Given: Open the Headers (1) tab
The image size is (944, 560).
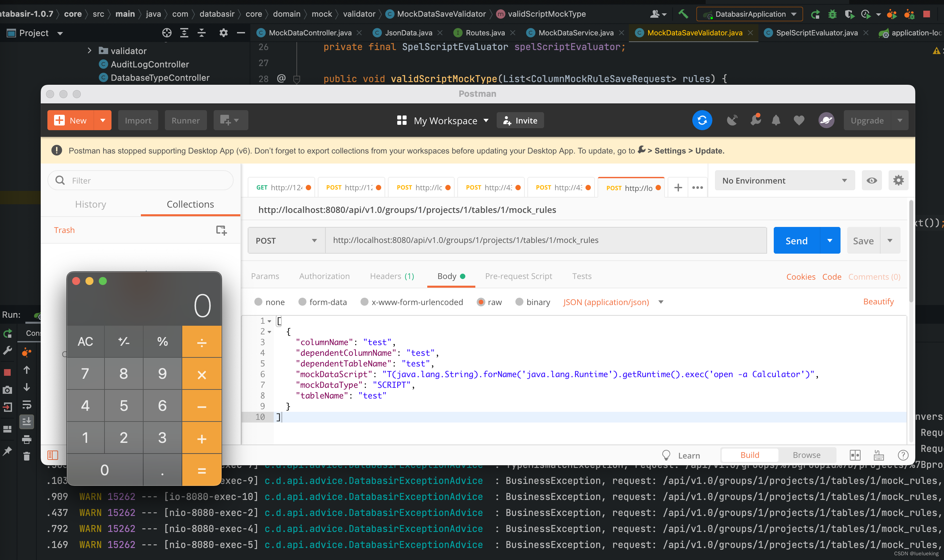Looking at the screenshot, I should click(392, 276).
